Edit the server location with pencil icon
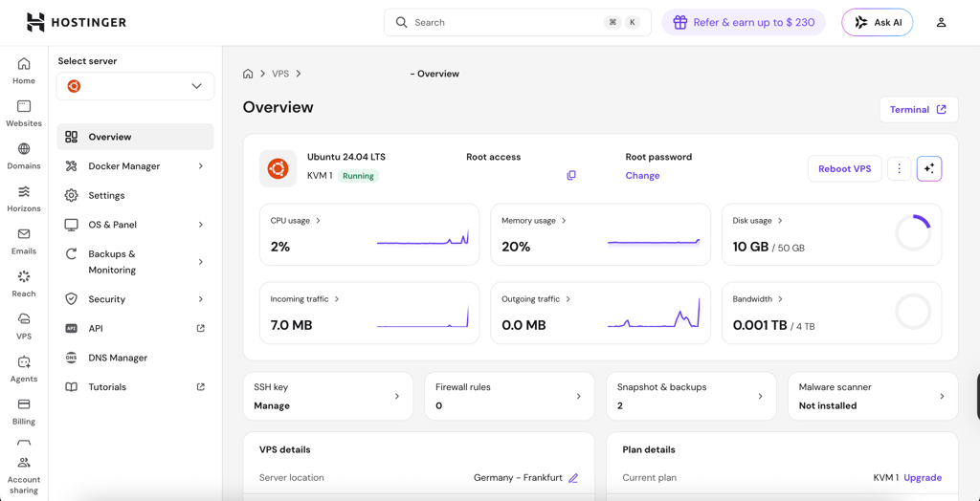 (x=573, y=478)
